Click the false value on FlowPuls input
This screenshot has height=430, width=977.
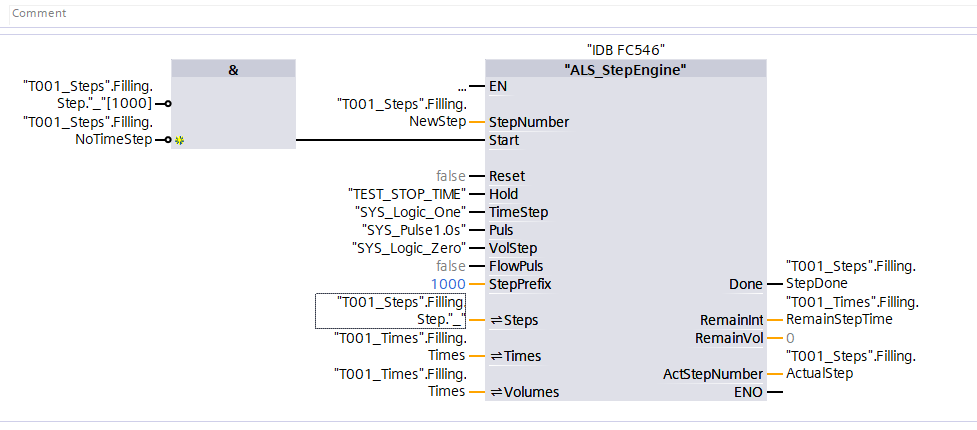(x=450, y=266)
